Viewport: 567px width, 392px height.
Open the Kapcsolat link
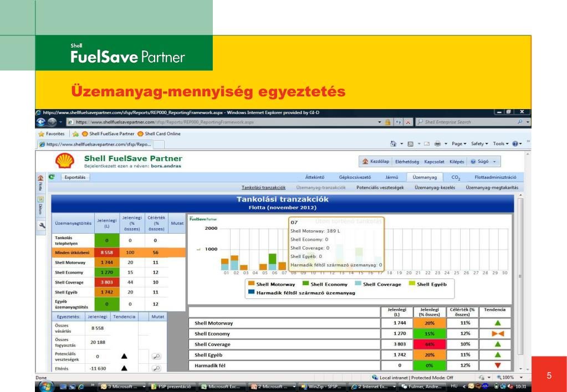[434, 162]
